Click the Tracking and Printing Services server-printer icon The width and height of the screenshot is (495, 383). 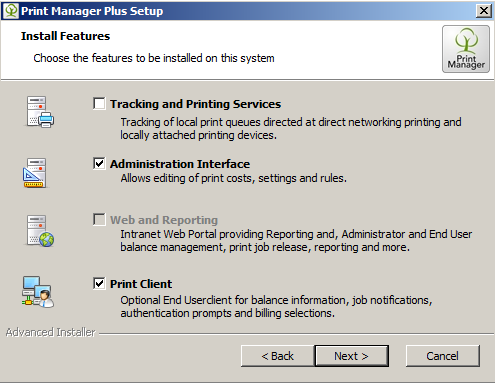click(40, 112)
